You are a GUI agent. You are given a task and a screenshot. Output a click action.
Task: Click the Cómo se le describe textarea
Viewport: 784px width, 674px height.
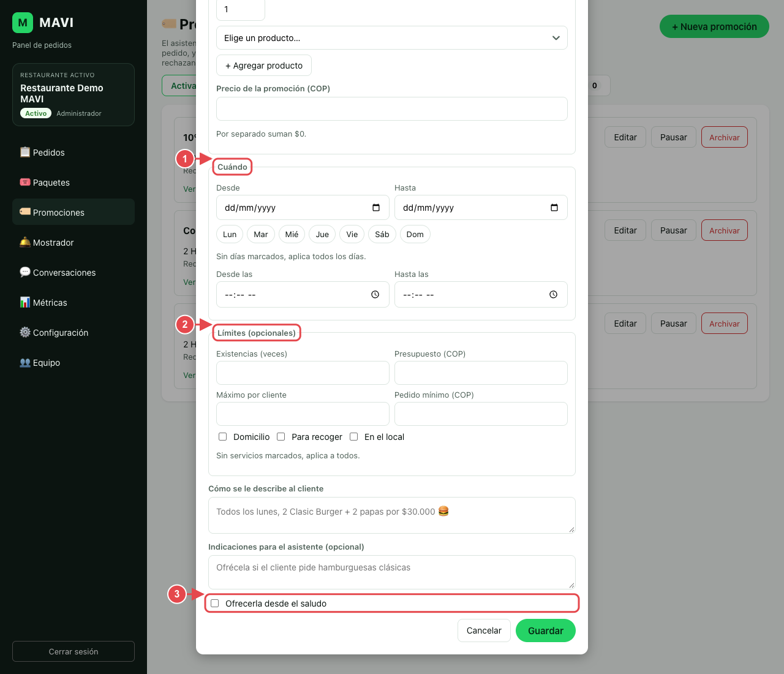click(x=392, y=515)
